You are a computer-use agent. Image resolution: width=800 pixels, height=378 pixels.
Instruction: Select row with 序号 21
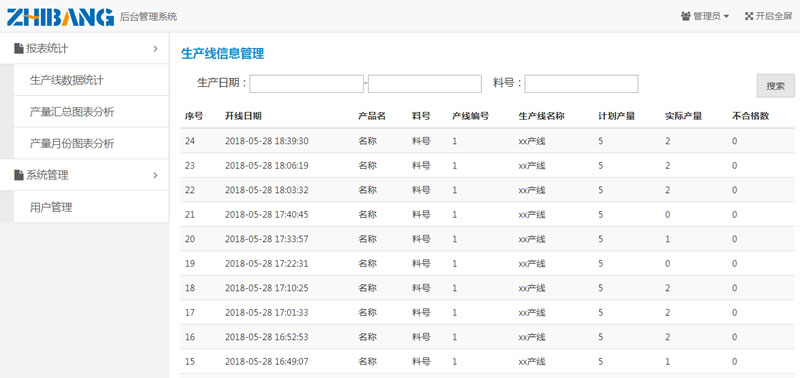[487, 215]
